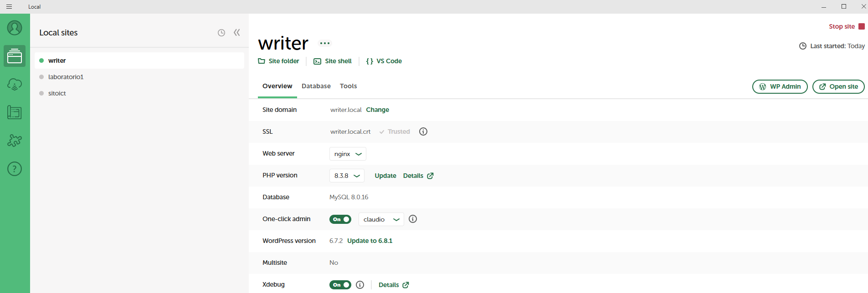Click the Xdebug info icon
This screenshot has height=293, width=868.
[x=360, y=285]
